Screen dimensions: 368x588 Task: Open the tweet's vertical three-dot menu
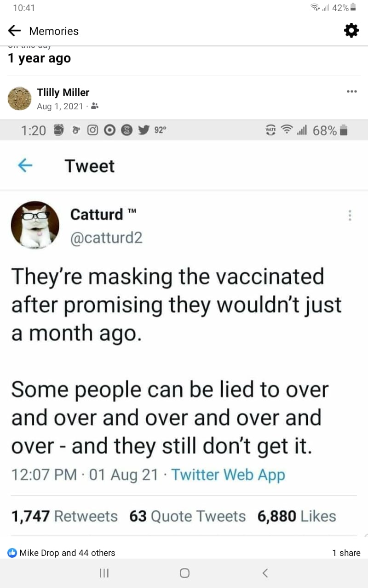click(x=350, y=215)
